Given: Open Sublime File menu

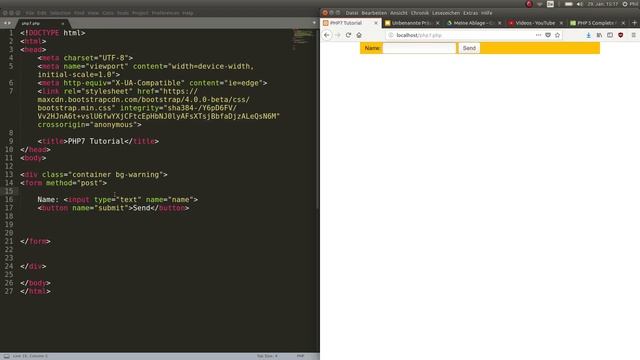Looking at the screenshot, I should pos(29,13).
